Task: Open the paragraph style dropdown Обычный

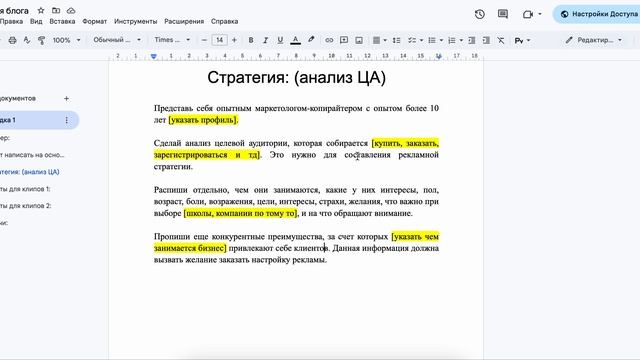Action: click(117, 40)
